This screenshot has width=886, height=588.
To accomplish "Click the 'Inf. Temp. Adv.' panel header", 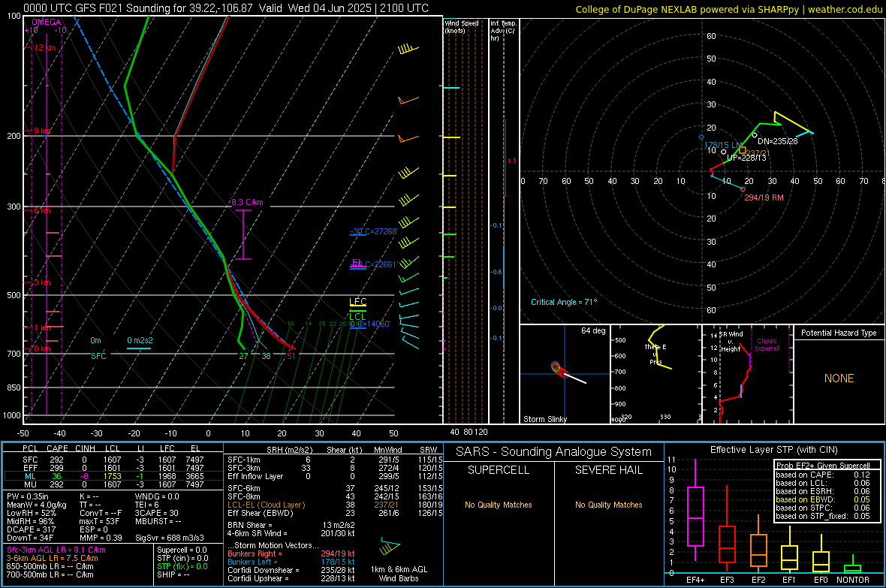I will click(503, 31).
